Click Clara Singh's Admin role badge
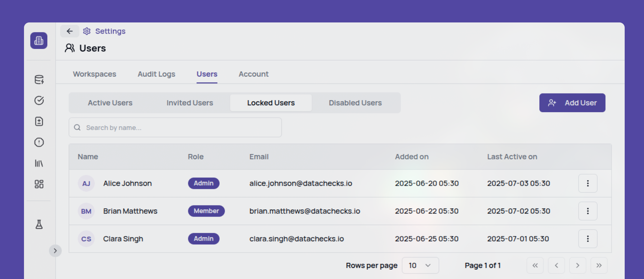The width and height of the screenshot is (644, 279). pyautogui.click(x=204, y=239)
